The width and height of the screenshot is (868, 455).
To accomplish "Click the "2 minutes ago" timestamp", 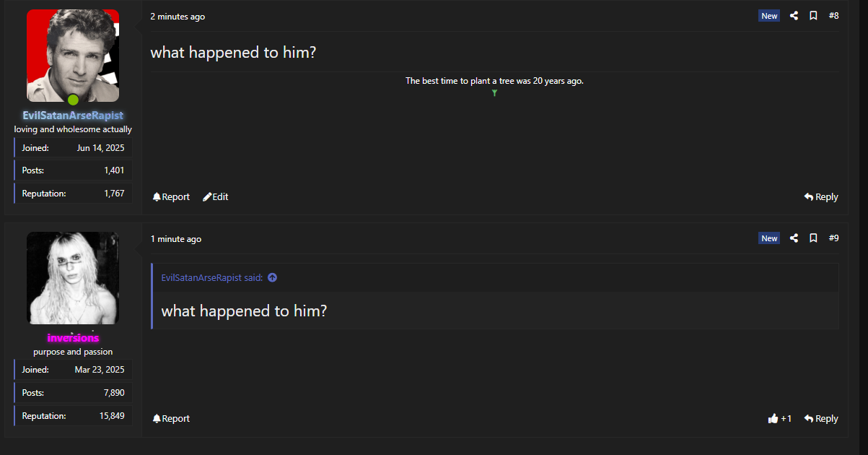I will coord(177,17).
